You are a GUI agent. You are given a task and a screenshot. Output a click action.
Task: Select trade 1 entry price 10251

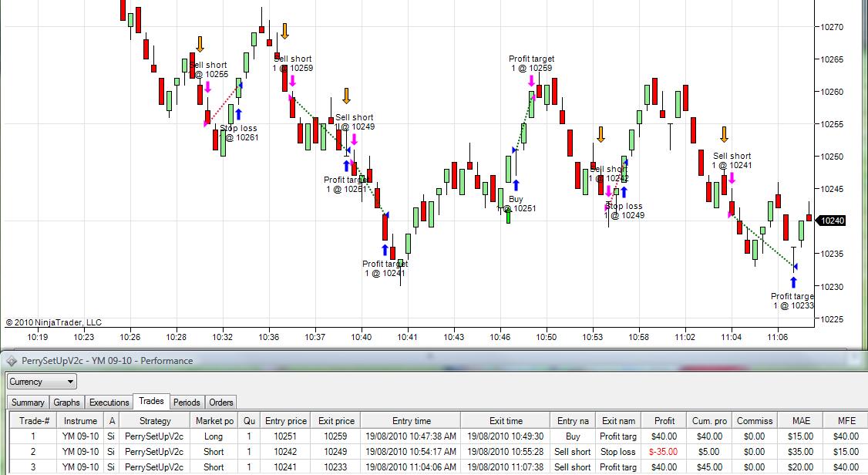(286, 436)
